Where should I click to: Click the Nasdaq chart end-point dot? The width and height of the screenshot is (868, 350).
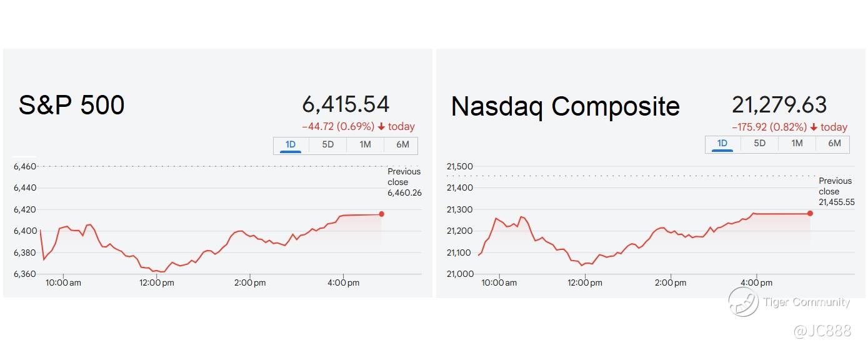(x=811, y=213)
